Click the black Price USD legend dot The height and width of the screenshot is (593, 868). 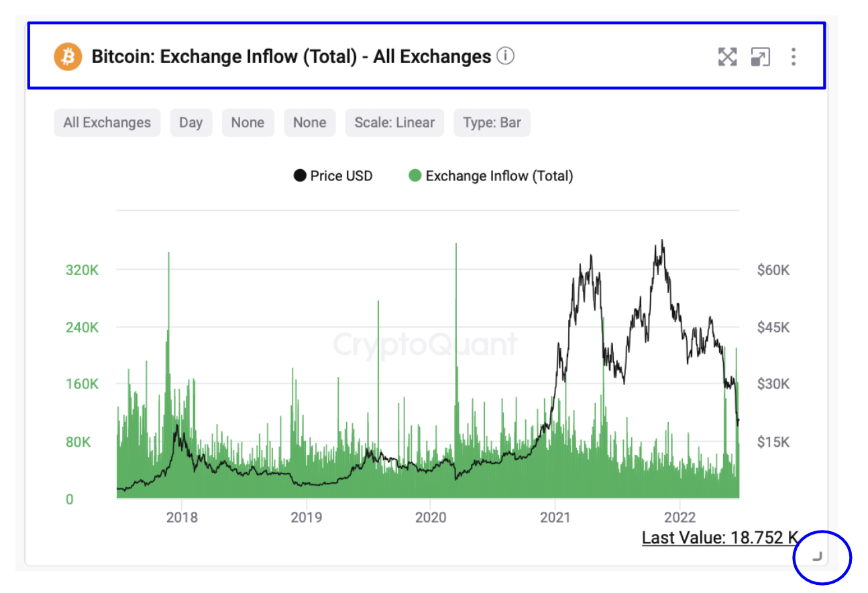[299, 176]
